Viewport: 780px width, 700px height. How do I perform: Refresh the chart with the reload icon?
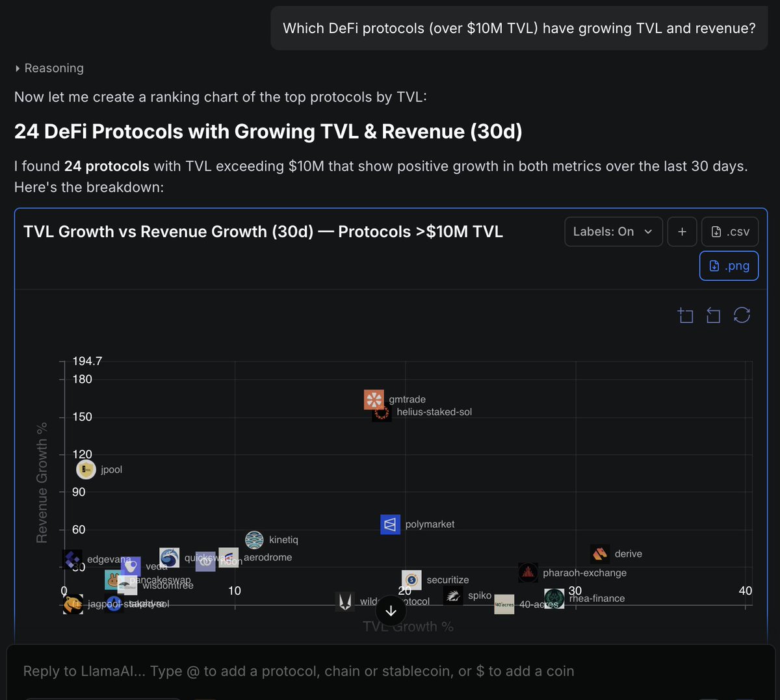click(742, 315)
